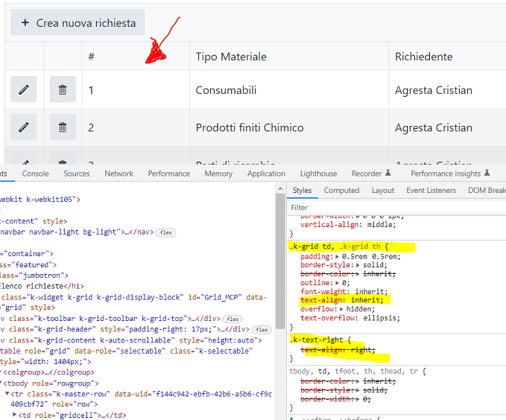Expand the colgroup element node

tap(2, 372)
